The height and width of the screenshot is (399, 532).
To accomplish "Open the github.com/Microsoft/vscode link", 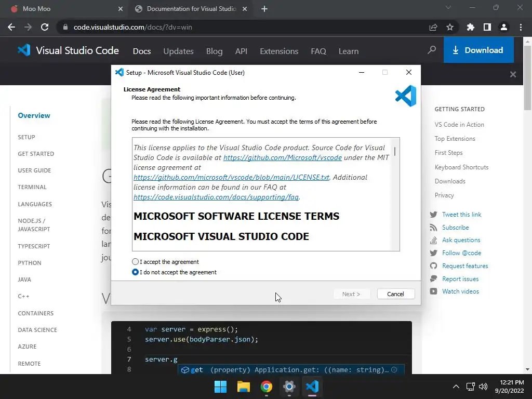I will pos(282,157).
